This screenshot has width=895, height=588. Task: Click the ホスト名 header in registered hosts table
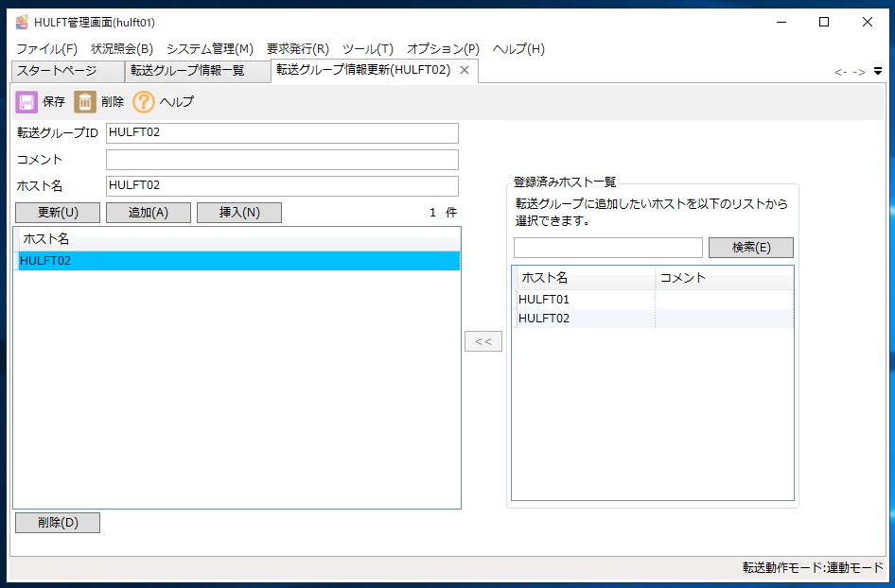coord(587,278)
